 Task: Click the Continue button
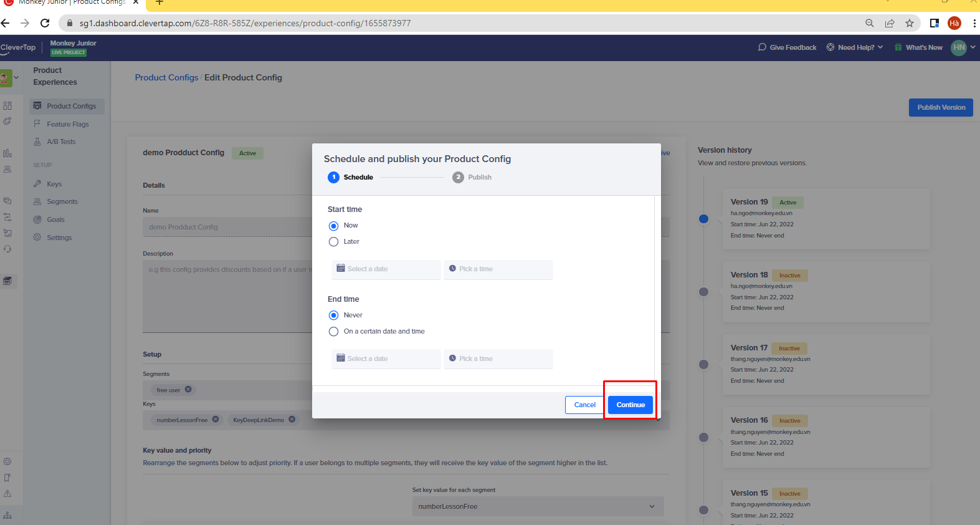coord(630,405)
